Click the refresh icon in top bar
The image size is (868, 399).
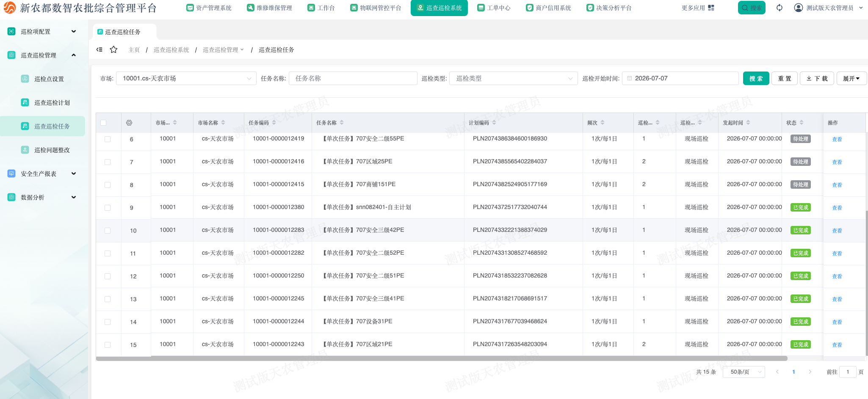tap(780, 8)
